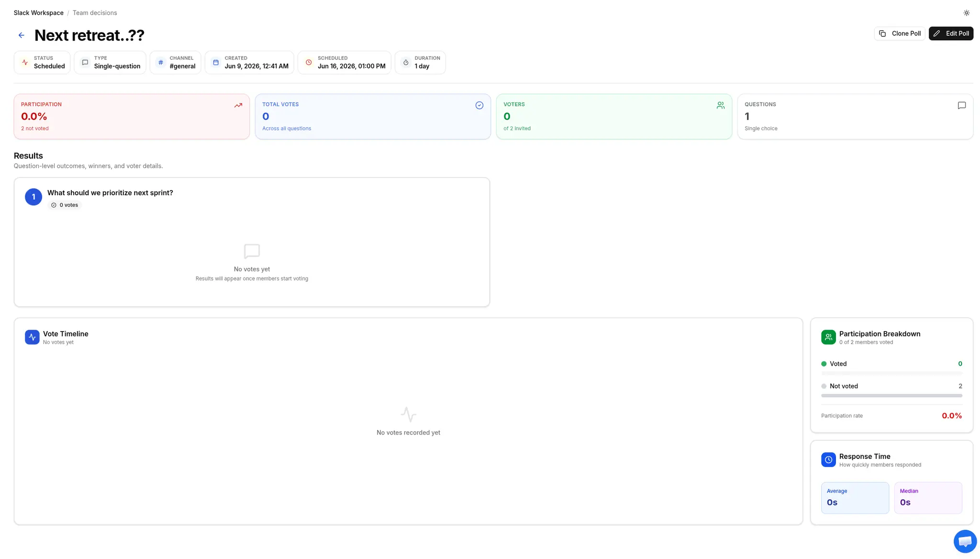Screen dimensions: 980x559
Task: Toggle the light/dark theme sun icon
Action: tap(967, 13)
